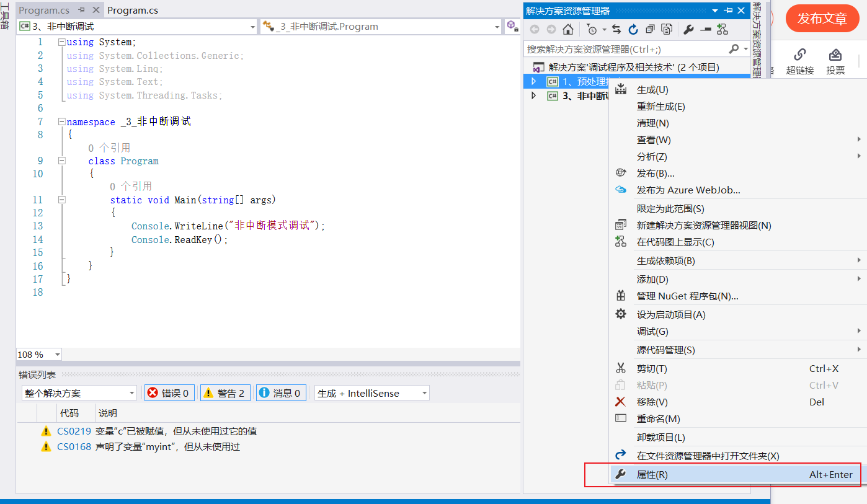Open Solution Explorer window position dropdown arrow
Viewport: 867px width, 504px height.
715,11
